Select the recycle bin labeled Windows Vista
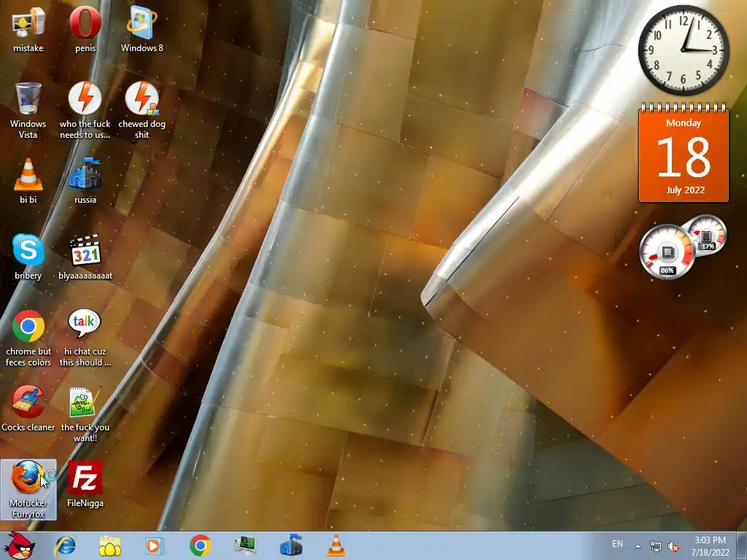The image size is (747, 560). point(28,98)
